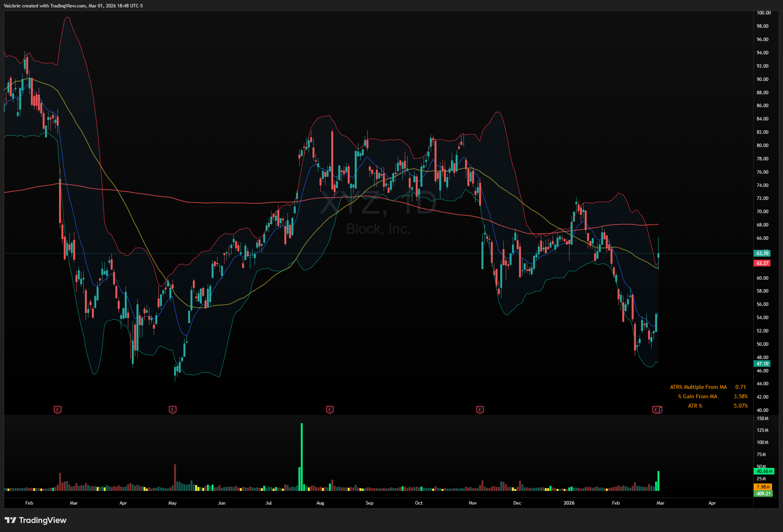Click the 100.00 mark on price axis
Image resolution: width=783 pixels, height=532 pixels.
[763, 13]
